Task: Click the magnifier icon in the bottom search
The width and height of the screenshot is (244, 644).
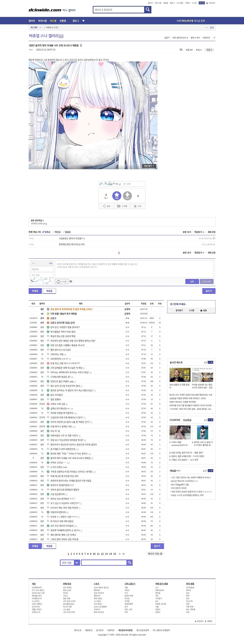Action: click(x=129, y=562)
